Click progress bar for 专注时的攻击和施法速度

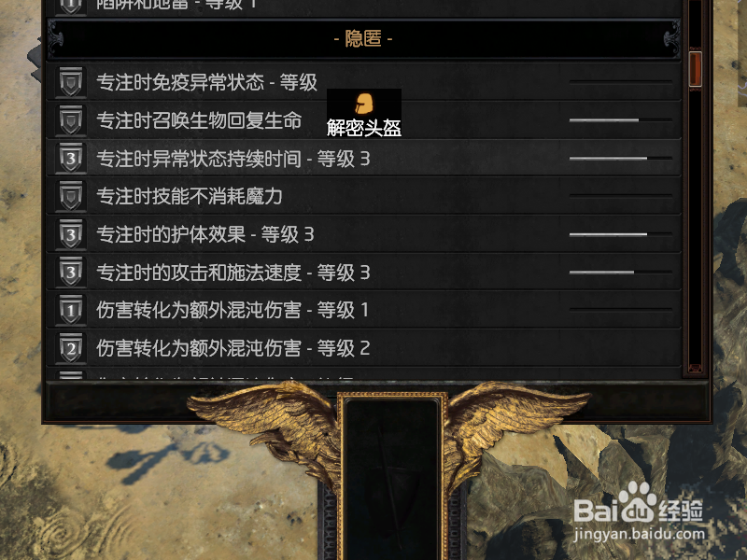621,273
